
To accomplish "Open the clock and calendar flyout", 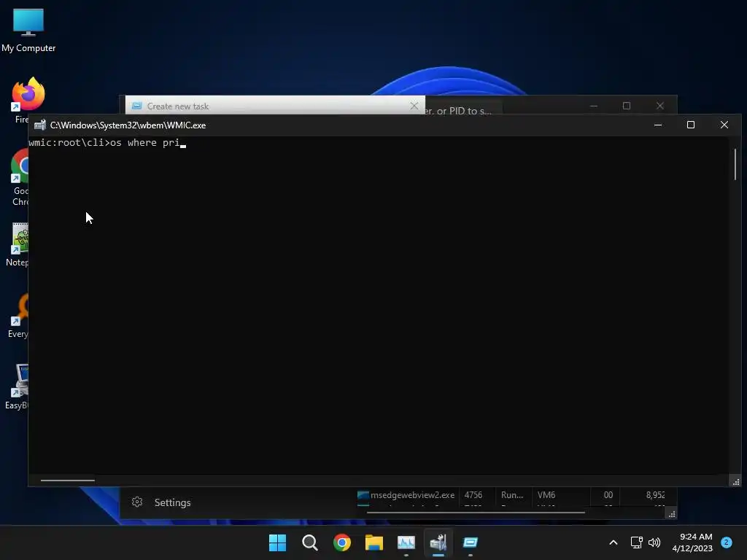I will click(x=692, y=542).
